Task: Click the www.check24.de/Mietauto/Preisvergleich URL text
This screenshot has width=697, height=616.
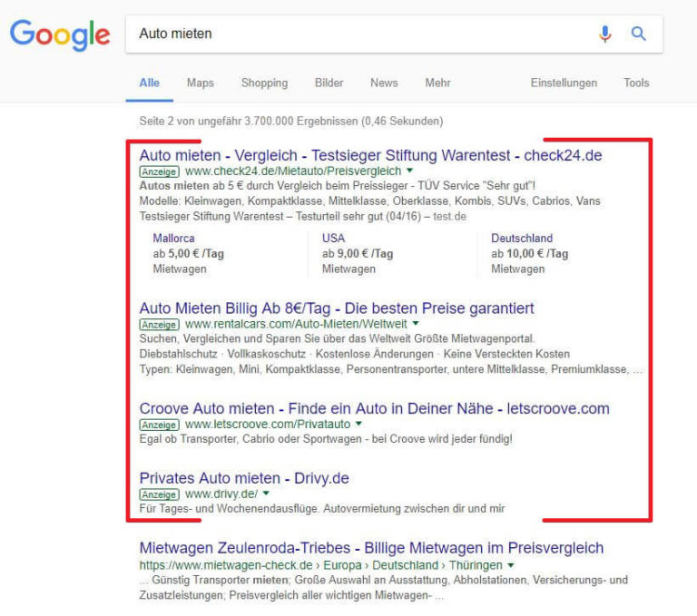Action: click(293, 171)
